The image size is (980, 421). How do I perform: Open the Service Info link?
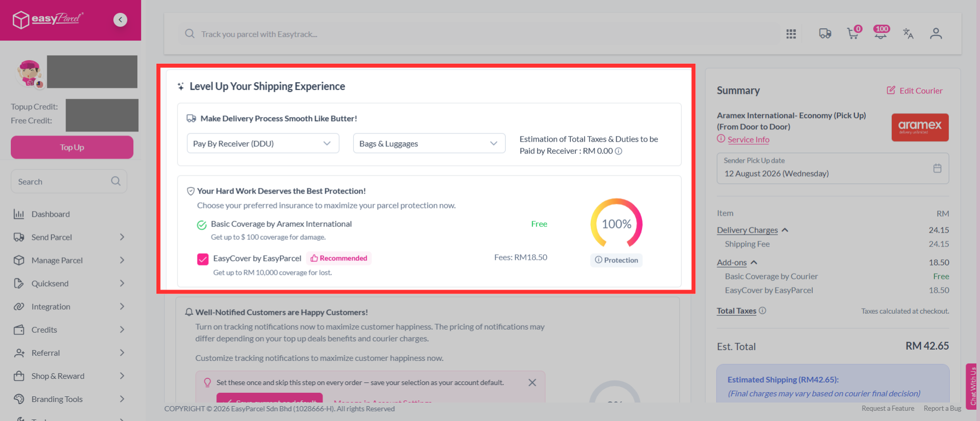coord(748,140)
